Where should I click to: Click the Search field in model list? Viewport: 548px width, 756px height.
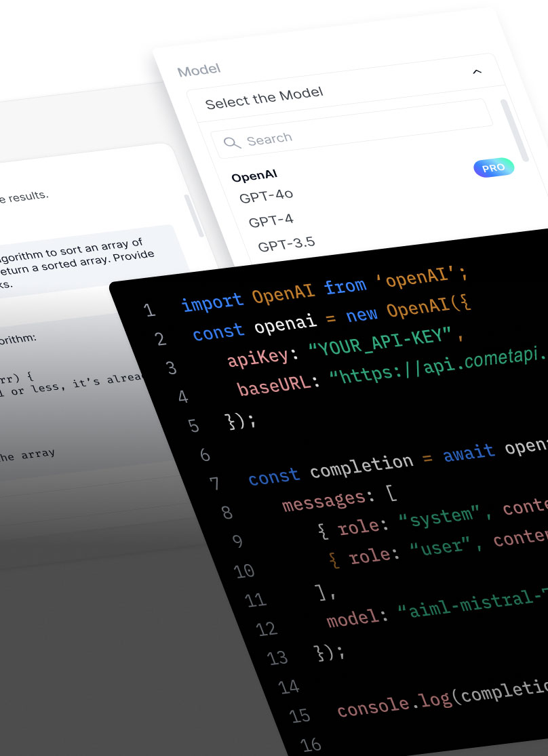tap(352, 130)
